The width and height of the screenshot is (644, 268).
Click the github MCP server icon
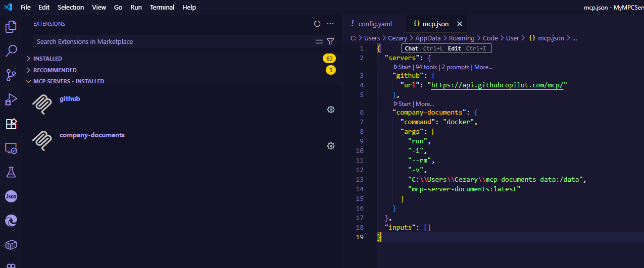(42, 104)
